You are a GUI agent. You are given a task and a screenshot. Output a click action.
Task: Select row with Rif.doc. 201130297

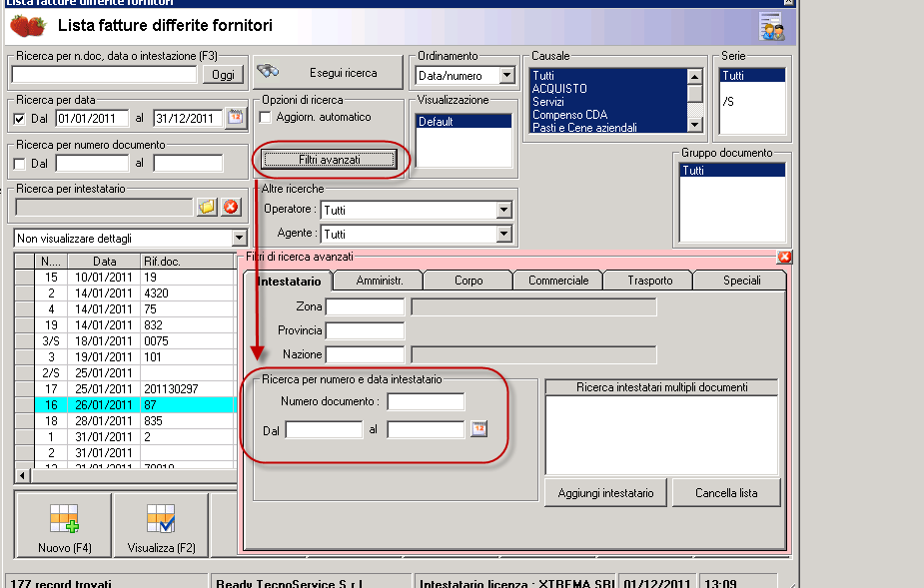click(126, 389)
